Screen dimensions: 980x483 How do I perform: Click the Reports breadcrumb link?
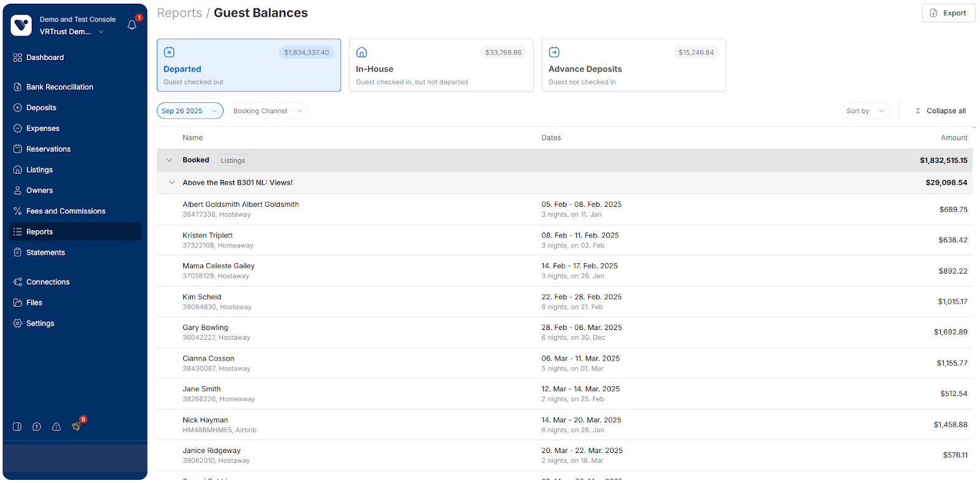pos(179,13)
